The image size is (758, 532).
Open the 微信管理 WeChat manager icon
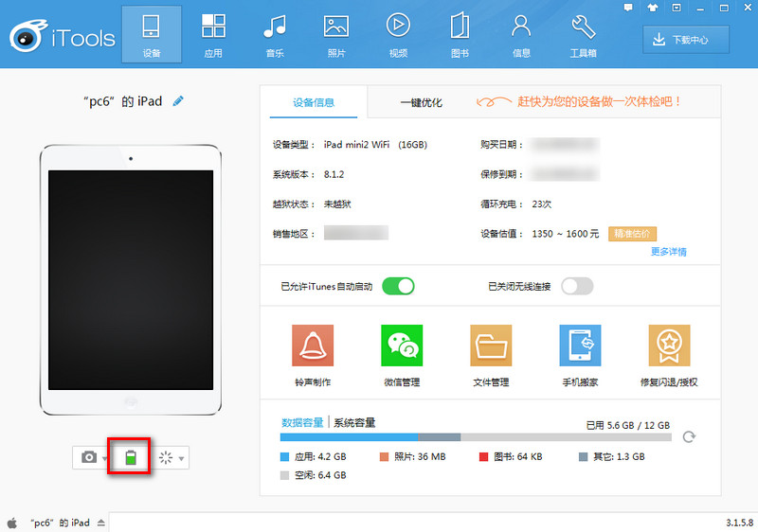[402, 346]
